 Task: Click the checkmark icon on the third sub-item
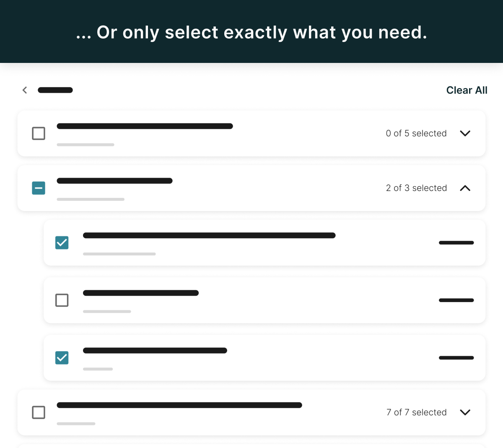pos(62,358)
